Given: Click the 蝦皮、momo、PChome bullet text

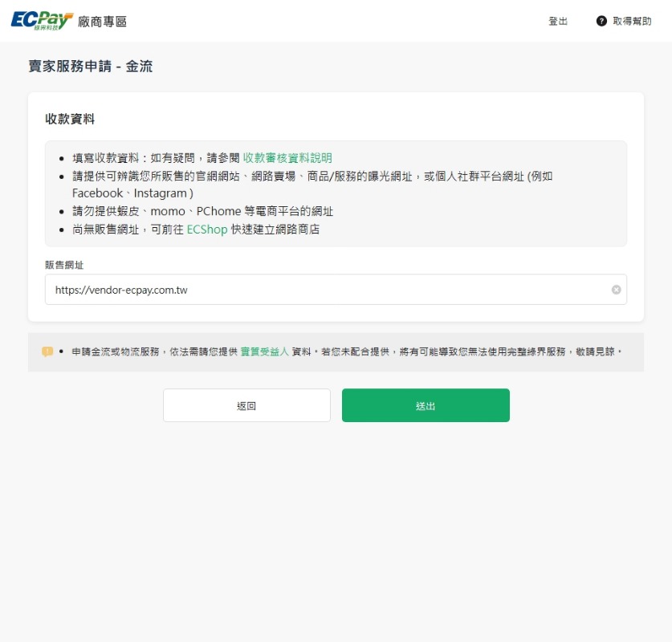Looking at the screenshot, I should 202,212.
